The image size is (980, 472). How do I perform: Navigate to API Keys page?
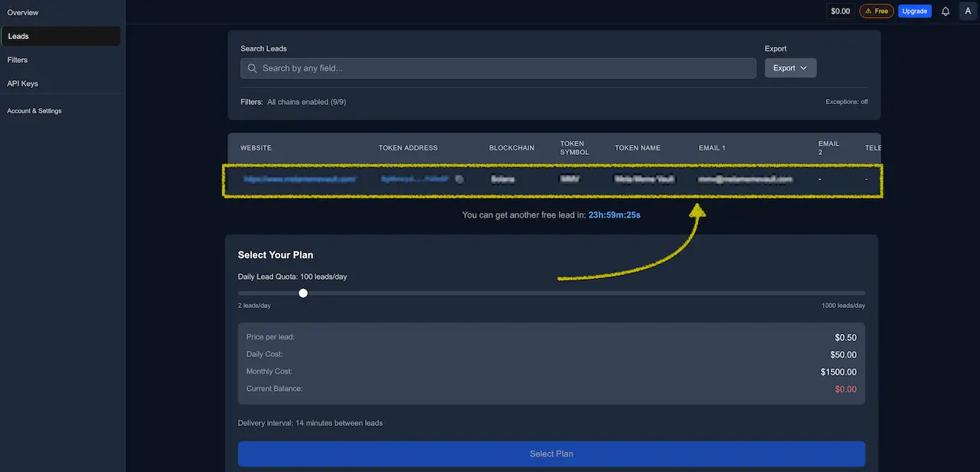(x=22, y=84)
